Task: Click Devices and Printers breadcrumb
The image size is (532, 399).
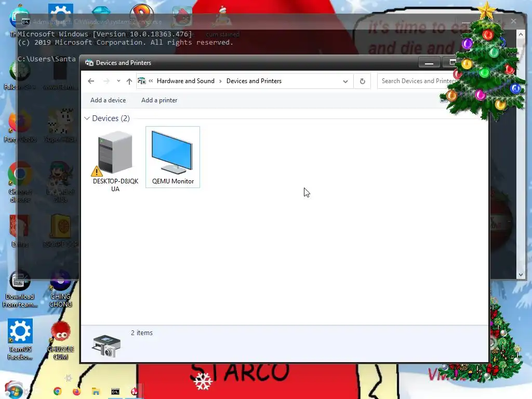Action: 254,81
